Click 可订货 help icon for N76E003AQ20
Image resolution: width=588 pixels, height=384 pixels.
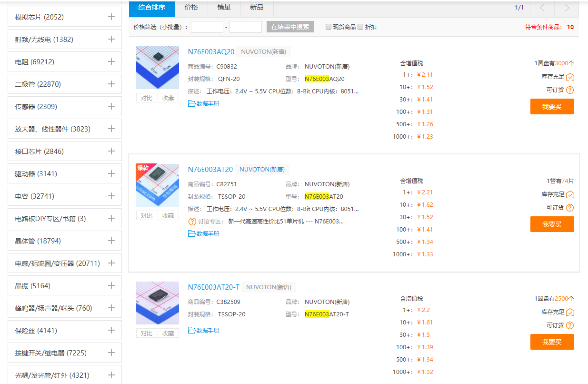tap(570, 90)
